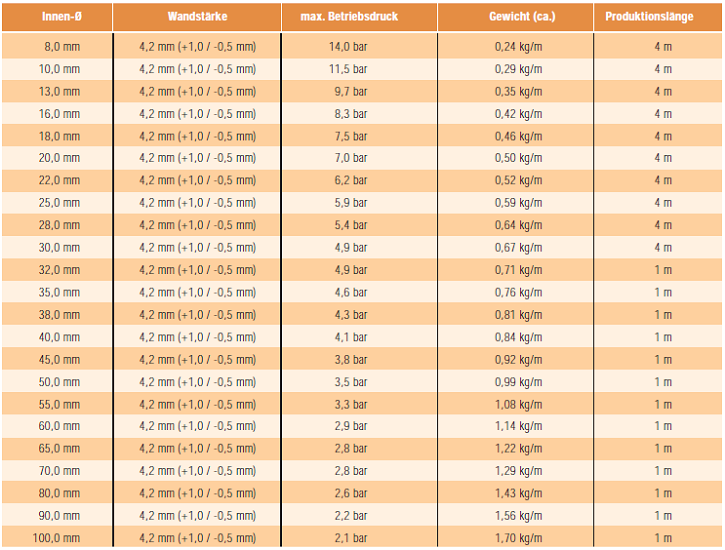725x550 pixels.
Task: Select the Gewicht (ca.) header cell
Action: click(522, 17)
